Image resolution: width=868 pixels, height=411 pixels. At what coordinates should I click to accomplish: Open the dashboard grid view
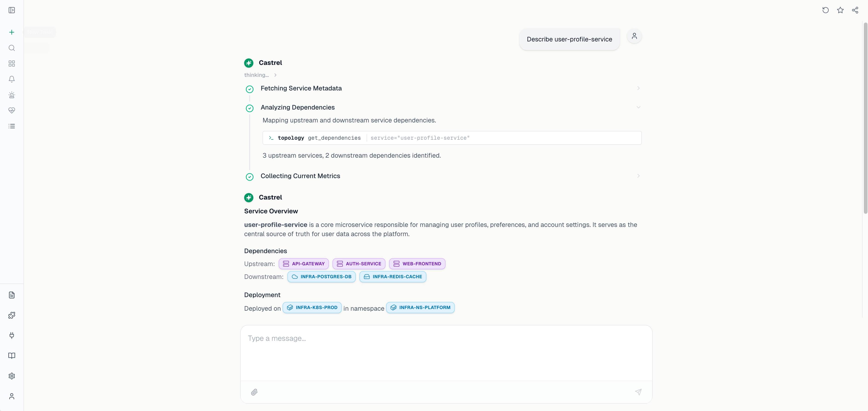(x=12, y=63)
